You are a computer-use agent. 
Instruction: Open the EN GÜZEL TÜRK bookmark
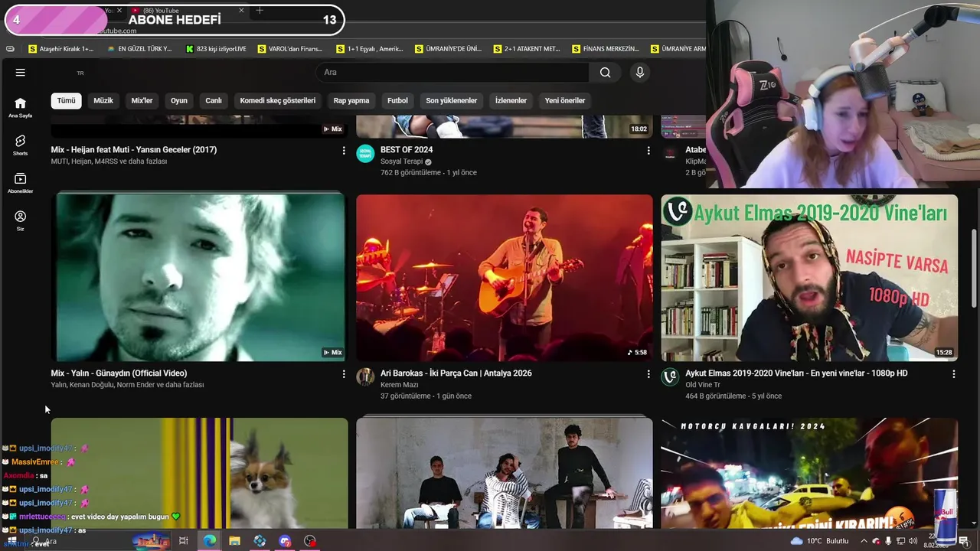139,49
